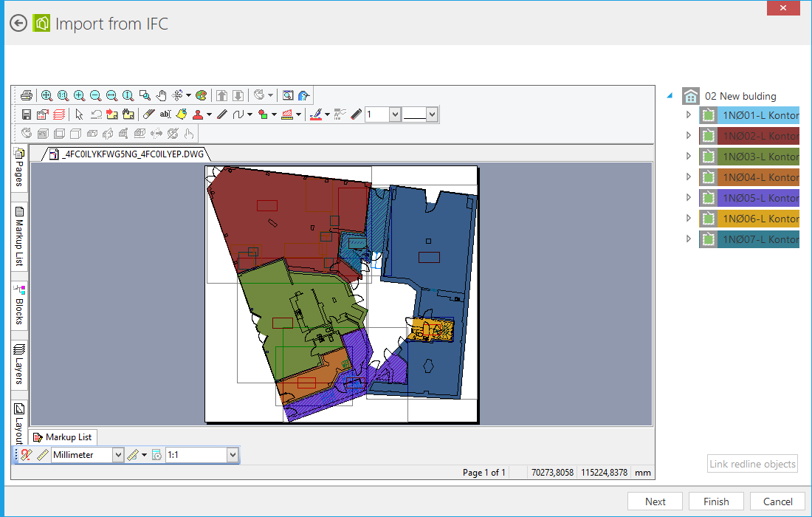
Task: Click the folder with red arrow icon
Action: [x=112, y=114]
